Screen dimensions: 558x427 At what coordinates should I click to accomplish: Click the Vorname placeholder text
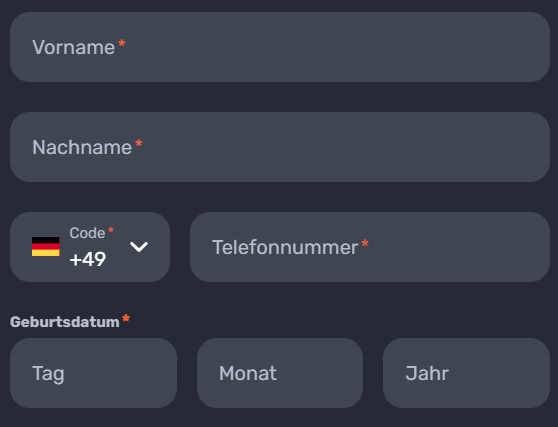pos(74,47)
